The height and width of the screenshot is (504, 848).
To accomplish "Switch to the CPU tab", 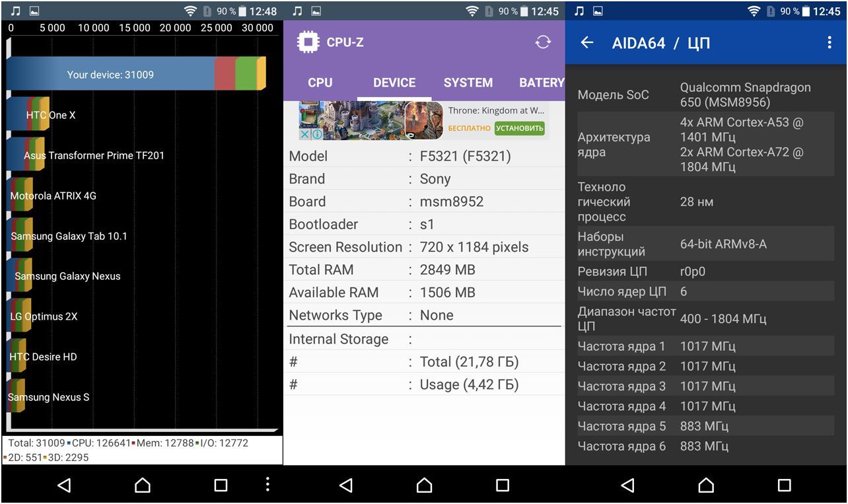I will [x=320, y=83].
